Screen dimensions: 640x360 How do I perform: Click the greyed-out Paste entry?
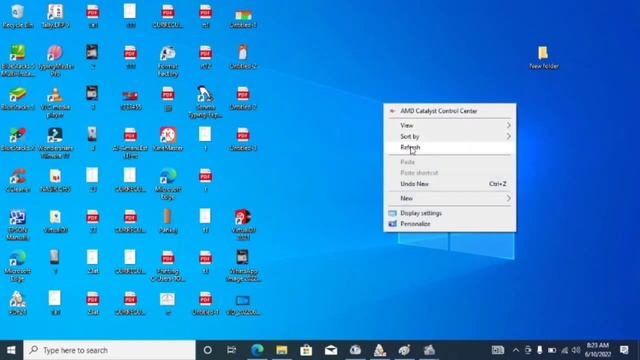click(450, 162)
